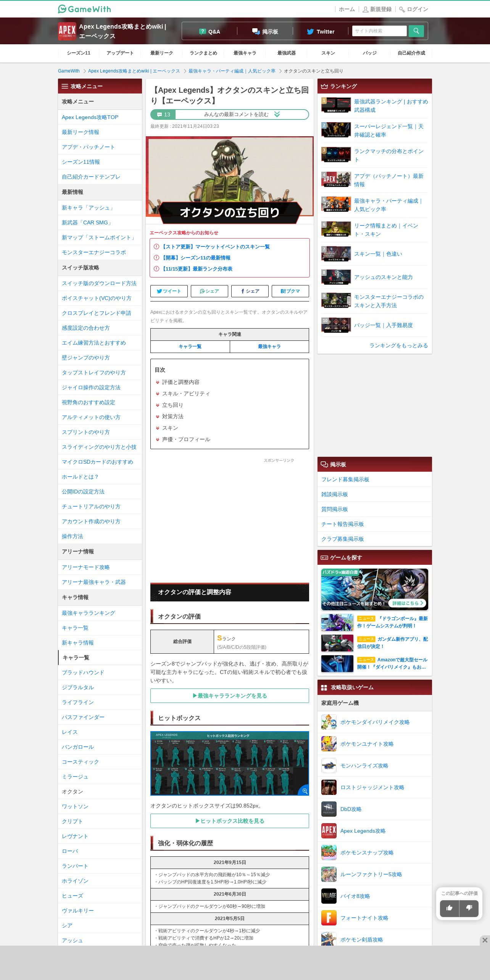Click the パズドラ×幽遊白書 banner
The height and width of the screenshot is (980, 490).
pyautogui.click(x=375, y=589)
